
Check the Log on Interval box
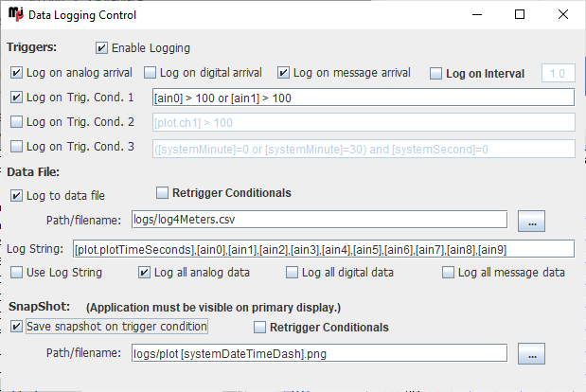click(435, 74)
